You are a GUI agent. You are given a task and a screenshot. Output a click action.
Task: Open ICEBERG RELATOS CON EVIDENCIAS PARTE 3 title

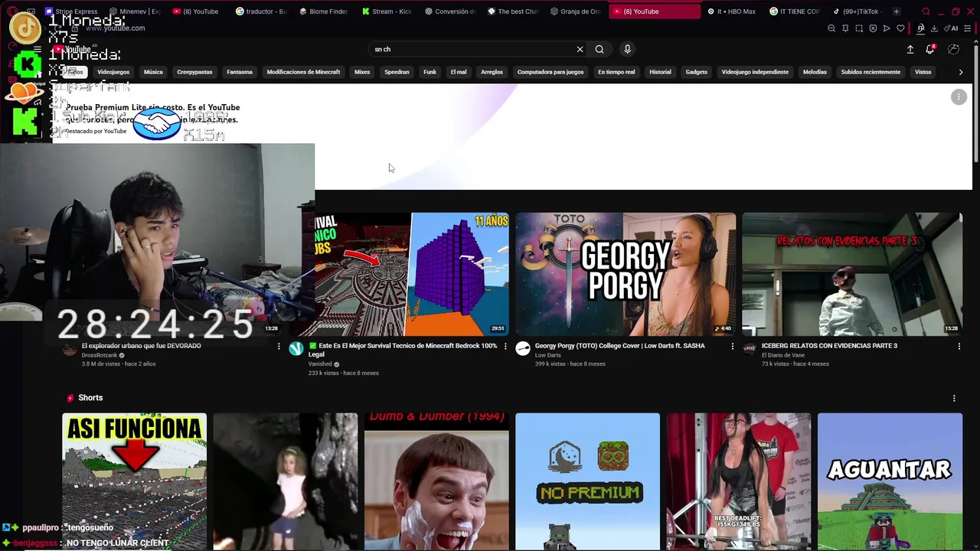coord(829,346)
